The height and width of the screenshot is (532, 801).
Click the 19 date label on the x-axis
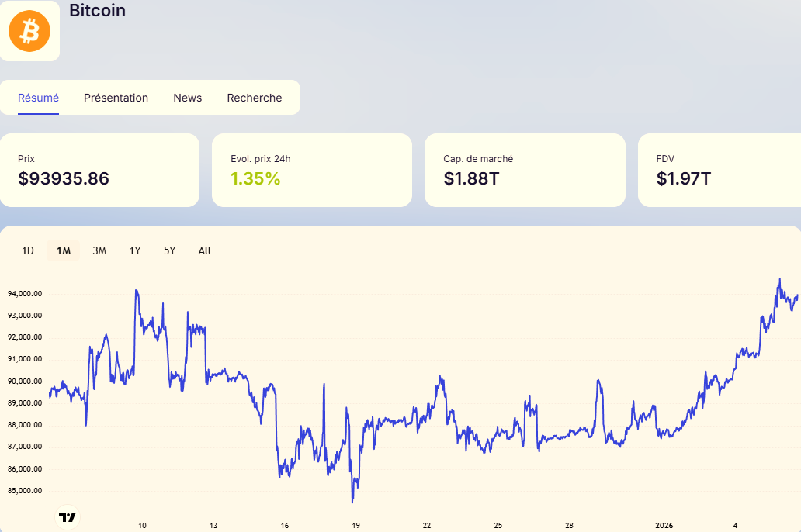click(356, 525)
